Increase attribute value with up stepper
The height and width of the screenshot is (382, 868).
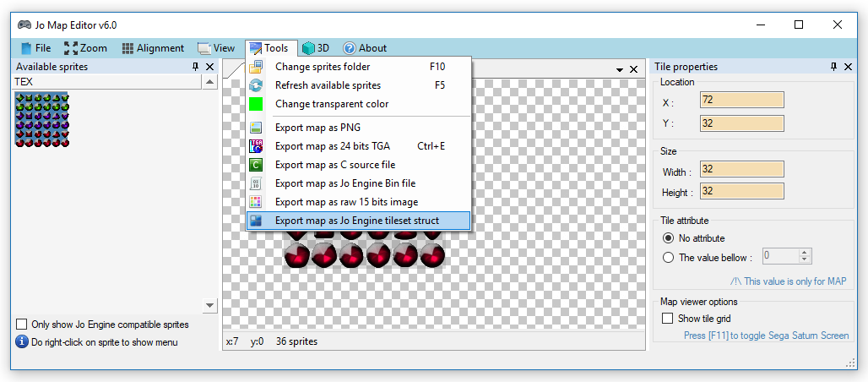tap(805, 252)
